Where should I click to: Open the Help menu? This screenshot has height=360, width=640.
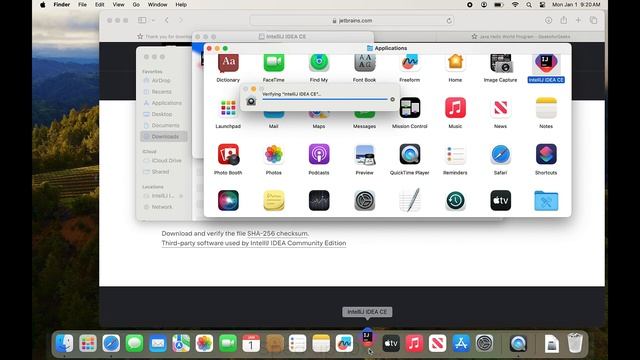[181, 4]
